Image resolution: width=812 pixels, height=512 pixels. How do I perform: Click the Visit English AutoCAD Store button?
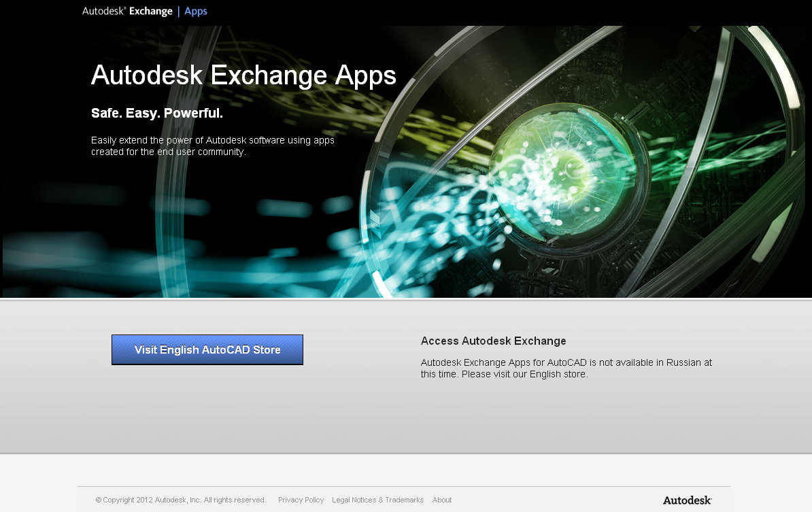point(207,349)
